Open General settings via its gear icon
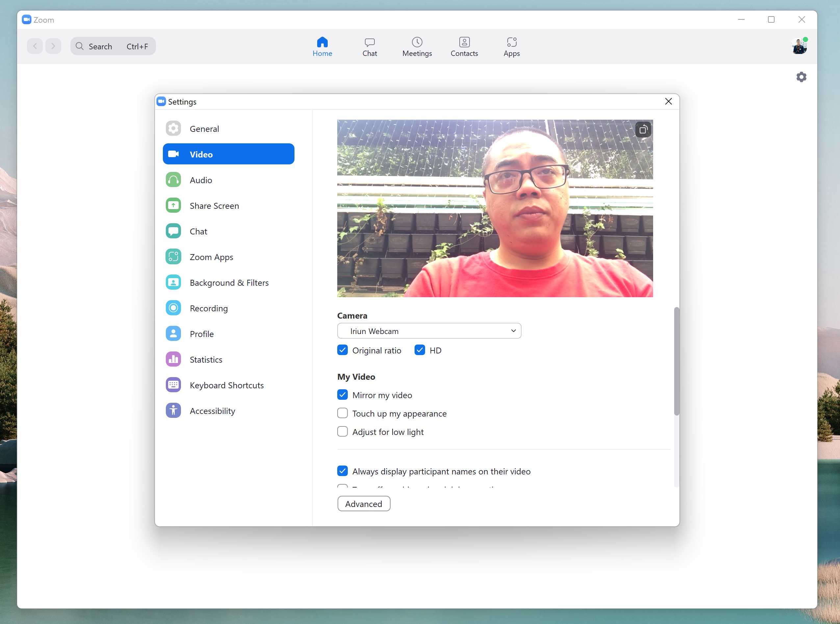 tap(173, 129)
